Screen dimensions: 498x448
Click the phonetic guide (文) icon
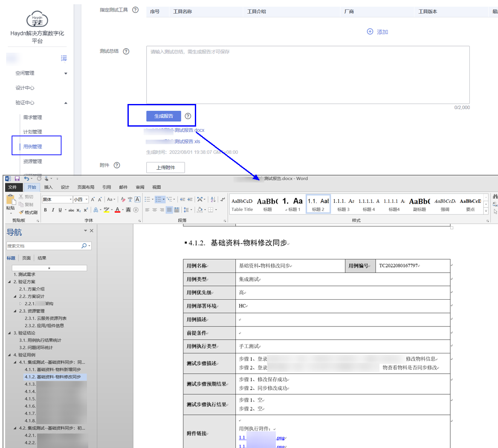click(130, 199)
